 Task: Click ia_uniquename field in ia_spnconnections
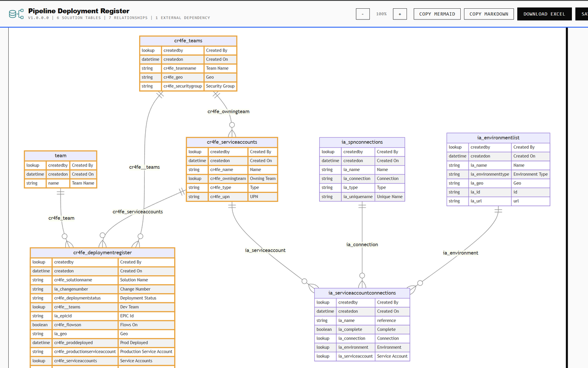[x=358, y=196]
